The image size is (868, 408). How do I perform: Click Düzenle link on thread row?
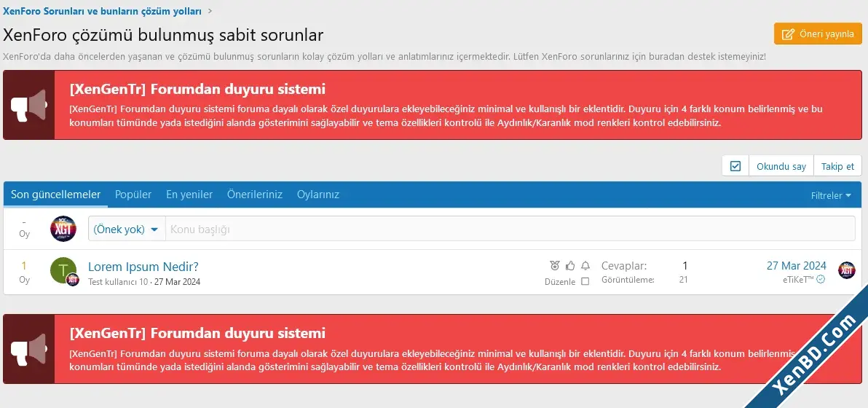tap(560, 282)
